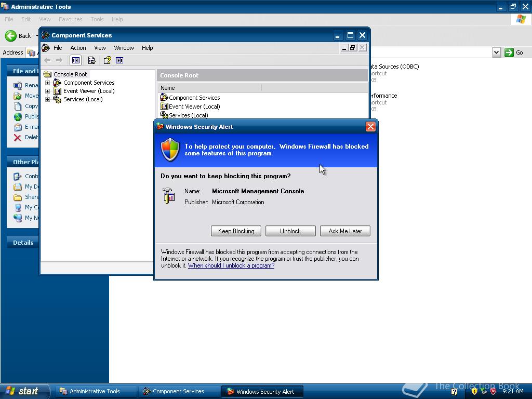This screenshot has width=532, height=399.
Task: Click My Computer icon in Other Places
Action: coord(18,208)
